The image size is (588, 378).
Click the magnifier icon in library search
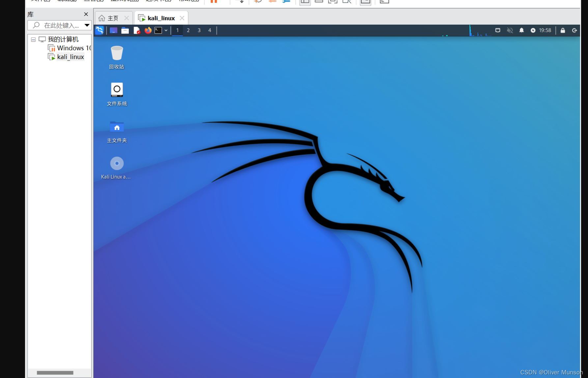pos(36,25)
